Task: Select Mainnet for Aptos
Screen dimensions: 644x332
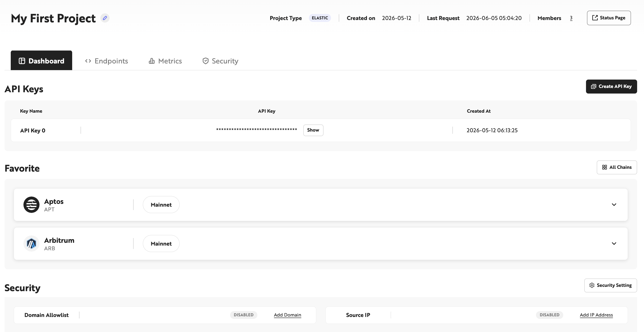Action: click(x=161, y=205)
